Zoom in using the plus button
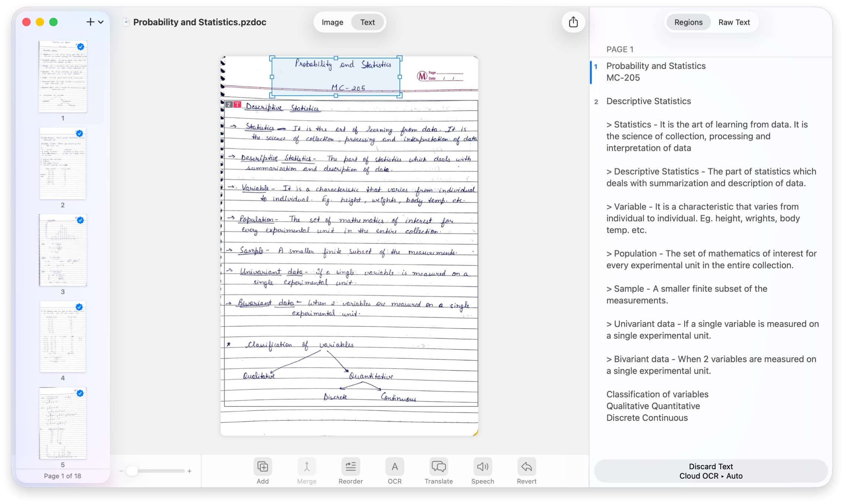 [190, 471]
